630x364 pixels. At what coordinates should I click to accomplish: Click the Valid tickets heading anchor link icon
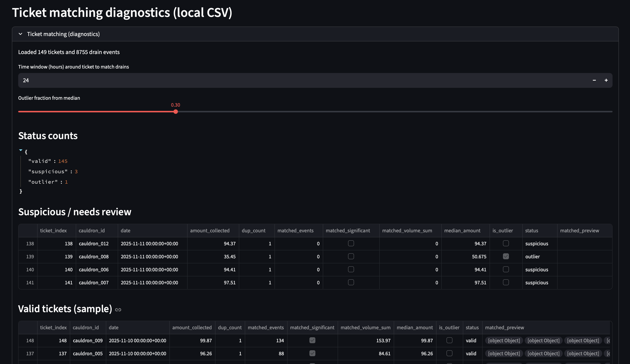[x=118, y=310]
